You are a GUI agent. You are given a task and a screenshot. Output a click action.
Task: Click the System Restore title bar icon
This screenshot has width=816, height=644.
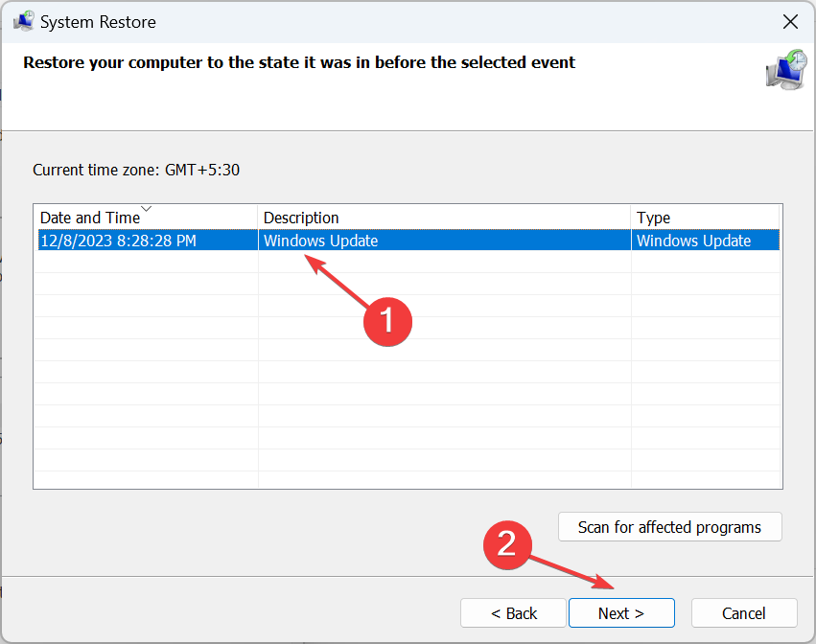tap(23, 22)
